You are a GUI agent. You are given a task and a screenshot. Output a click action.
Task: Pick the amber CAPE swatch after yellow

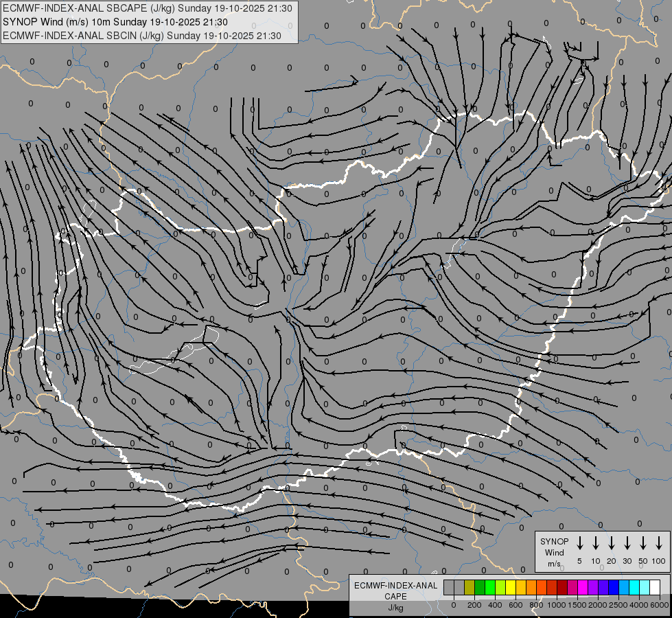click(521, 587)
